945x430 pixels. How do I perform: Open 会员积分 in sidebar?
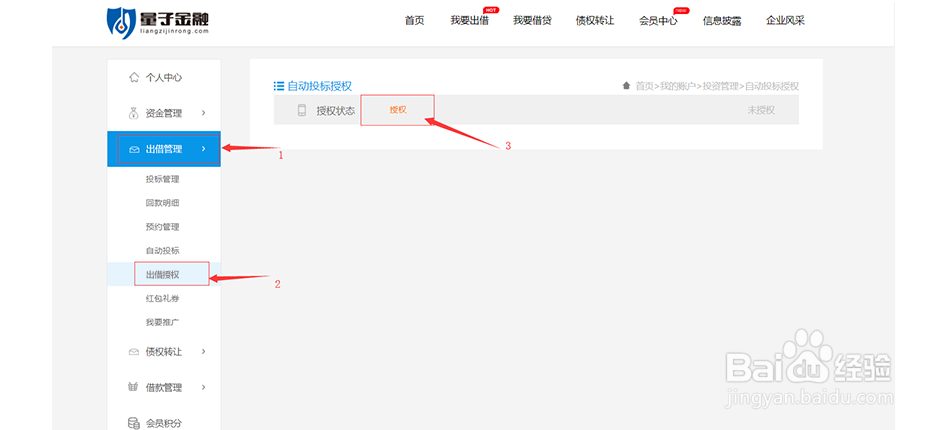tap(164, 423)
